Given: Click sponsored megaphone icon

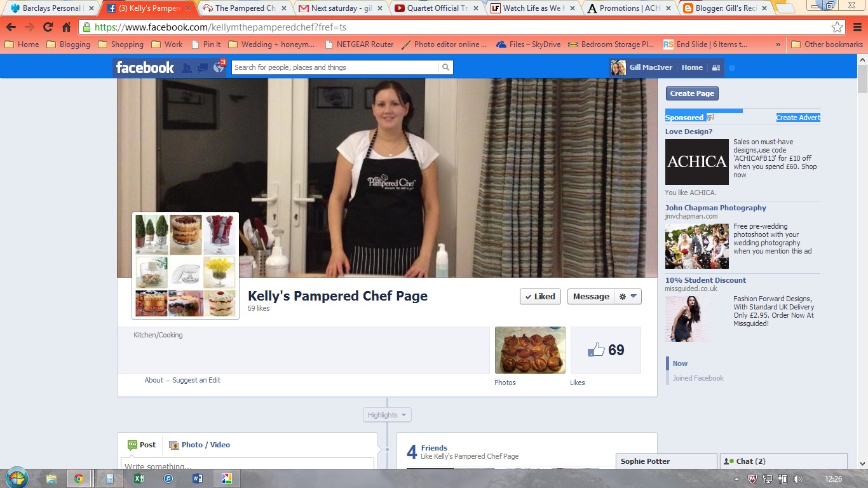Looking at the screenshot, I should tap(710, 117).
